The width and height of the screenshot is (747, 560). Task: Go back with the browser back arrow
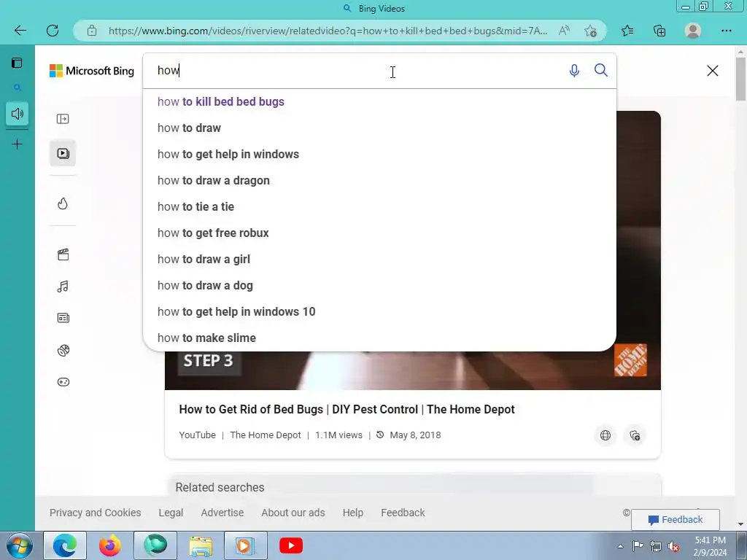coord(20,31)
